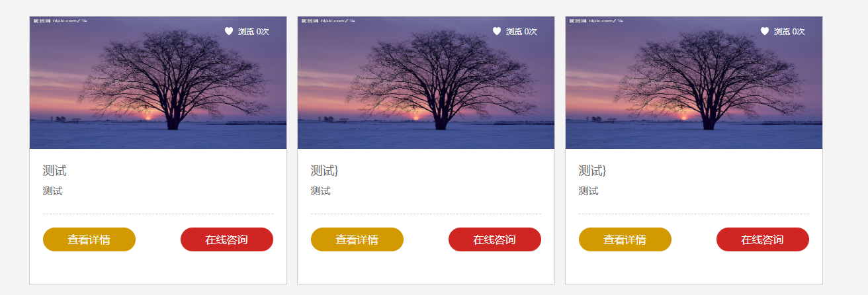Click 浏览 0次 on the right card
The image size is (868, 295).
789,32
